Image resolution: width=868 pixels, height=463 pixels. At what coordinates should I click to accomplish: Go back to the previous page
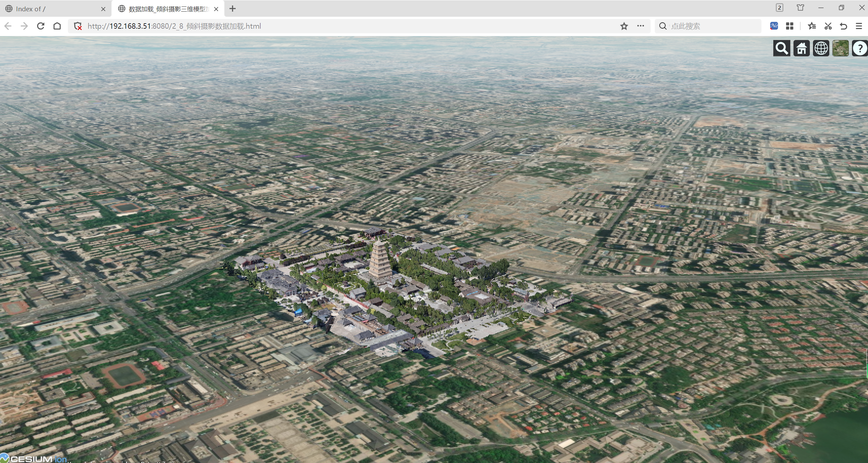[8, 26]
